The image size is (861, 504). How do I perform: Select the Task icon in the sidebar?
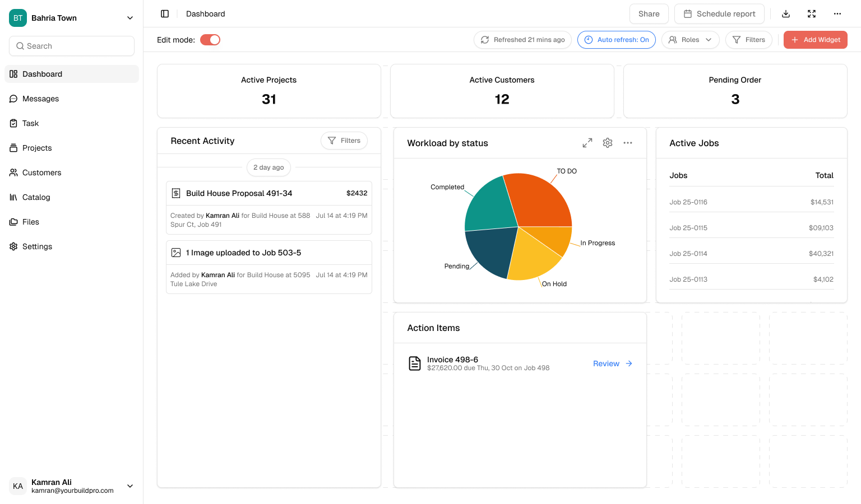[13, 123]
